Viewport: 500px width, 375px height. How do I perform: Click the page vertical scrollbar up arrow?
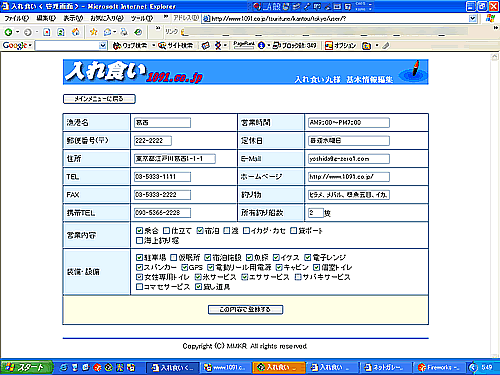coord(495,57)
